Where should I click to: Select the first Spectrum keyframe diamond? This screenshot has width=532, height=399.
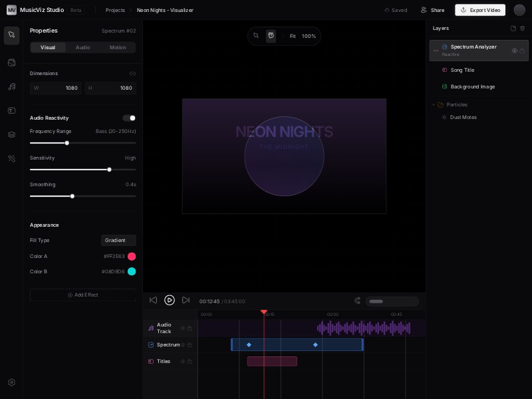click(x=249, y=344)
